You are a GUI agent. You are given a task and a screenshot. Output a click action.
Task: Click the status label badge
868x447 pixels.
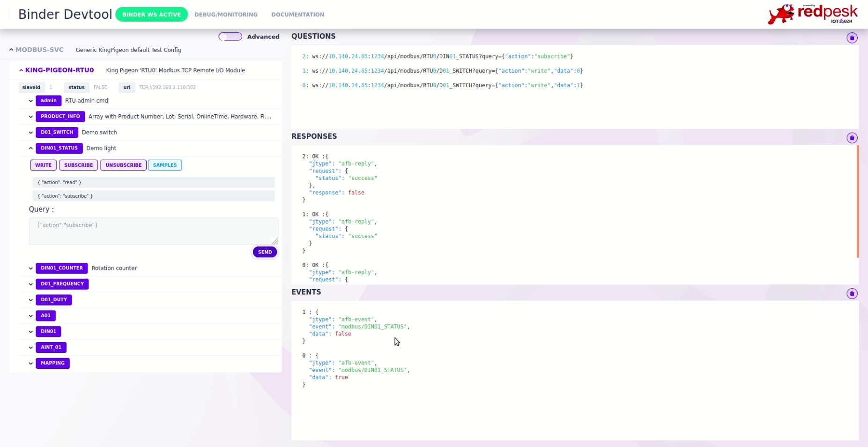(x=76, y=88)
